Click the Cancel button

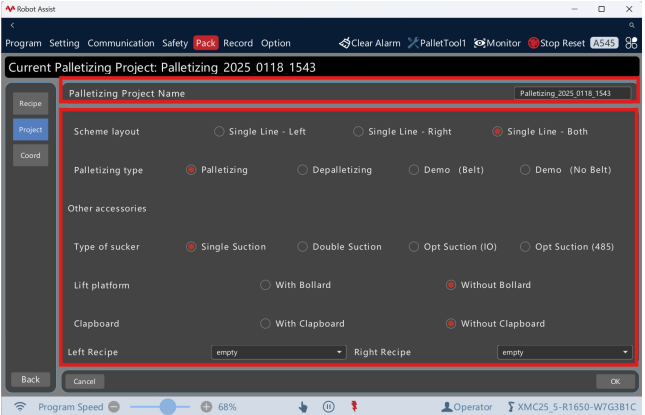click(84, 382)
